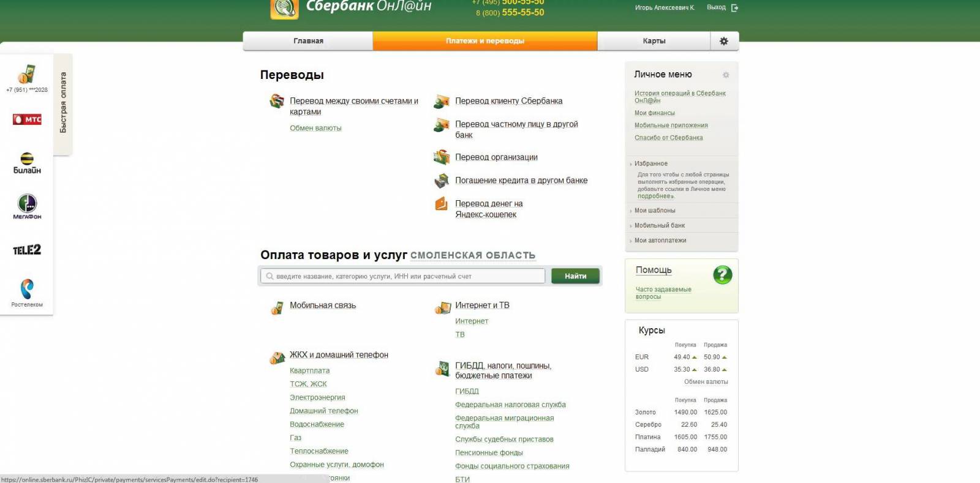Expand Мои шаблоны in personal menu
This screenshot has width=980, height=483.
pyautogui.click(x=655, y=211)
